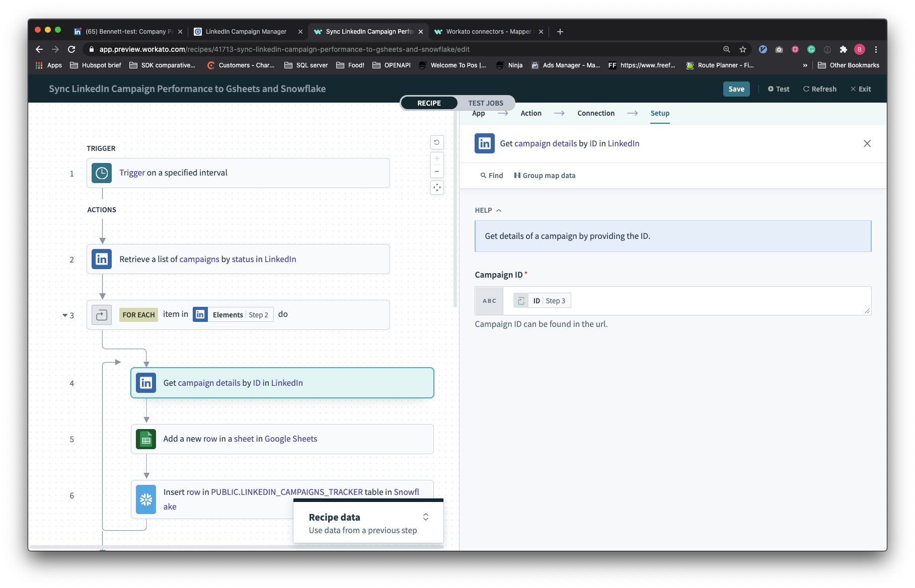Click the Google Sheets icon in step 5
915x588 pixels.
(146, 439)
